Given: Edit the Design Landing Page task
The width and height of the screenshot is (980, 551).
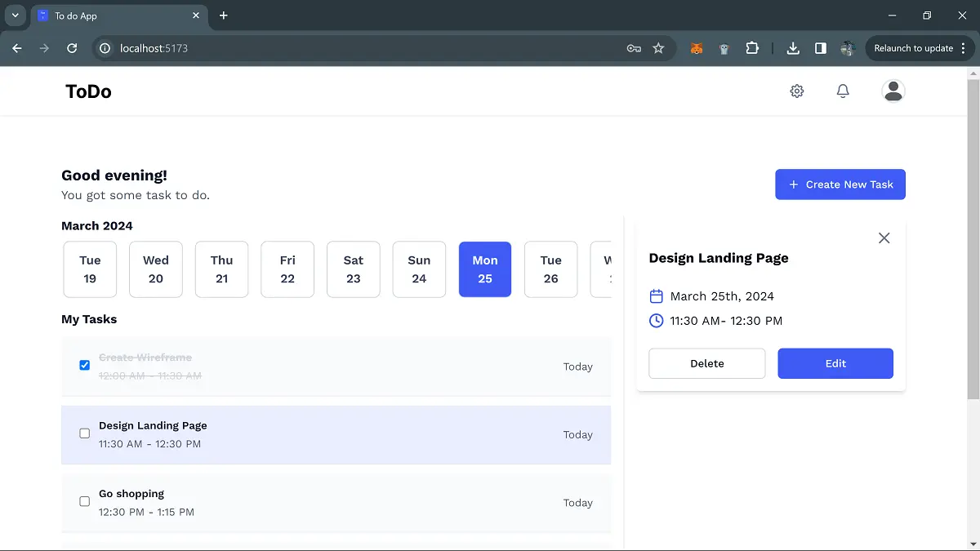Looking at the screenshot, I should [x=835, y=363].
